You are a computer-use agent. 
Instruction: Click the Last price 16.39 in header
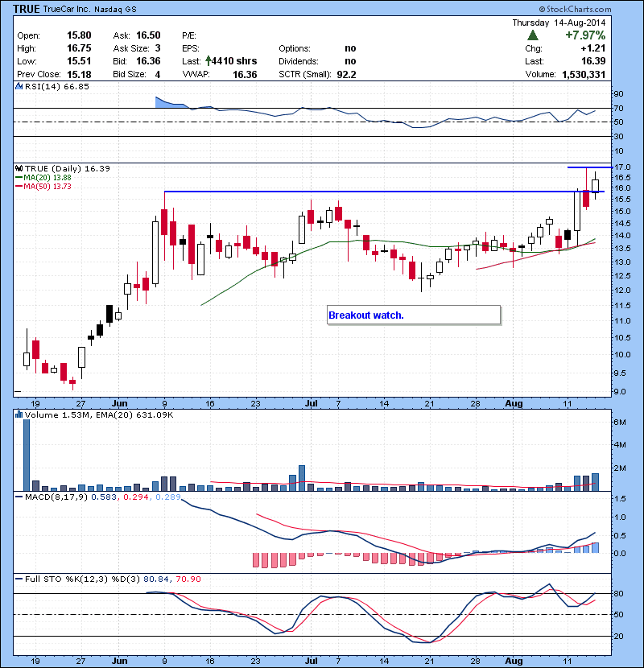593,61
